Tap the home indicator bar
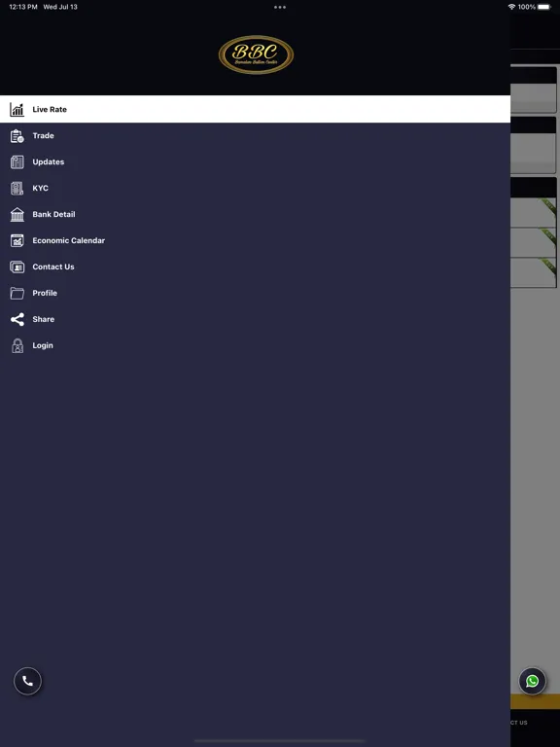This screenshot has height=747, width=560. click(280, 741)
